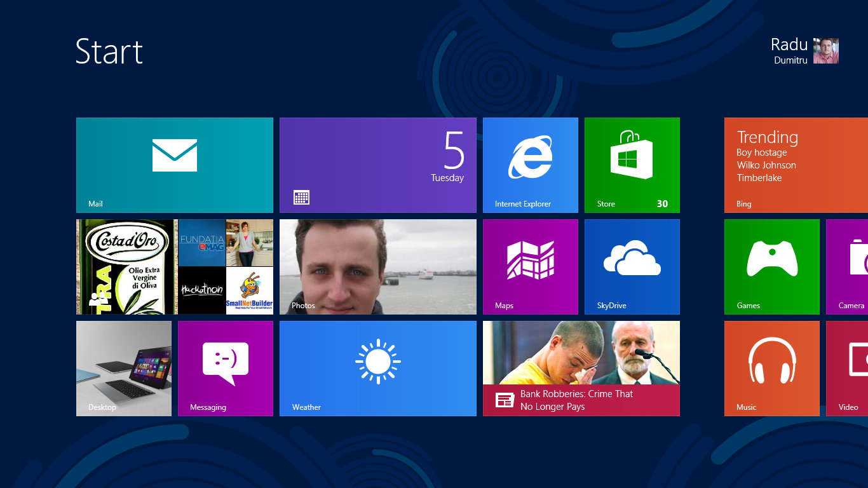This screenshot has height=488, width=868.
Task: Click the Wilko Johnson trending topic
Action: pyautogui.click(x=766, y=165)
